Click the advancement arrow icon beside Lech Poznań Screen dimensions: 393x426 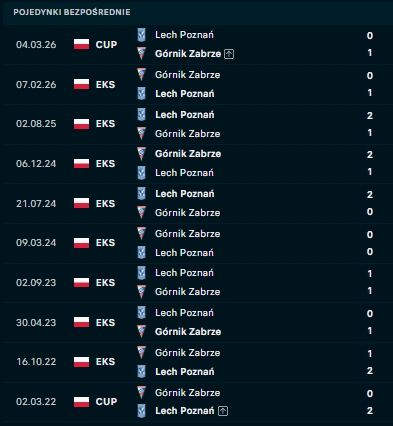(223, 411)
